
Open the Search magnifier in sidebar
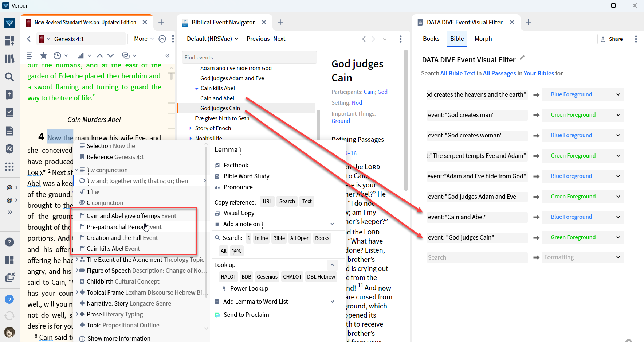[9, 77]
